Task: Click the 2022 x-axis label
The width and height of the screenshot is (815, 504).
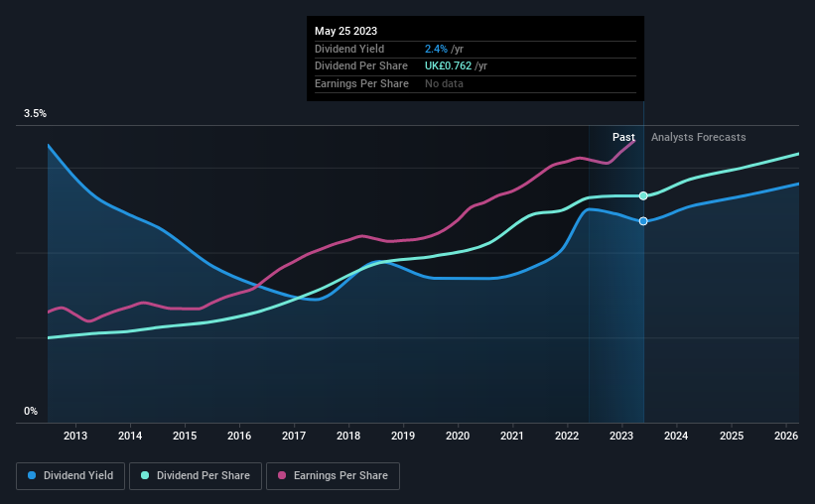Action: [567, 436]
